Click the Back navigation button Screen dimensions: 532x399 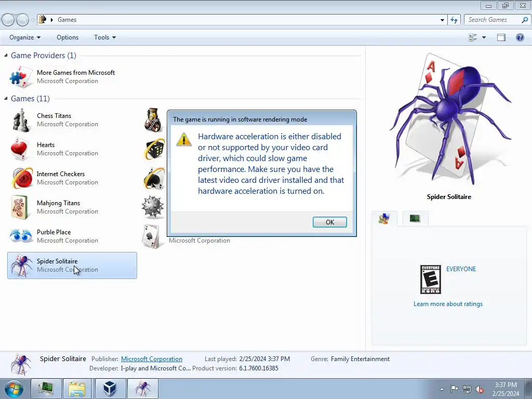8,20
